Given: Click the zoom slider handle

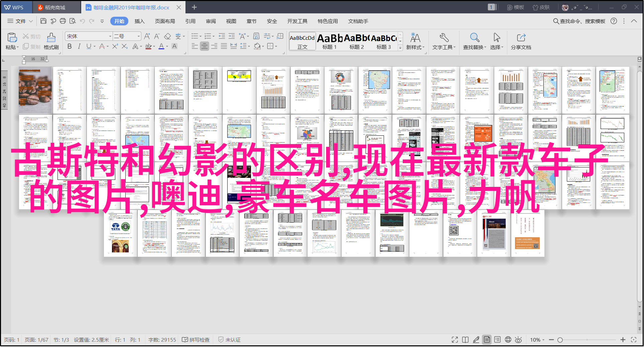Looking at the screenshot, I should [560, 340].
